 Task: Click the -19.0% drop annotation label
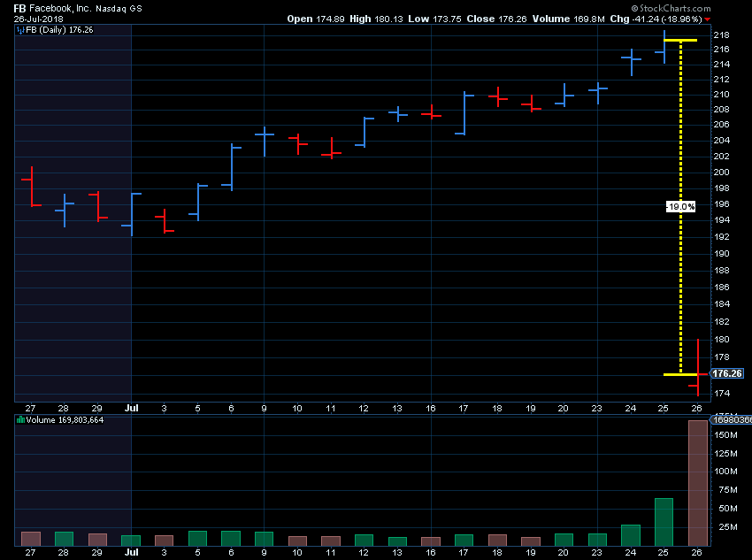coord(680,207)
